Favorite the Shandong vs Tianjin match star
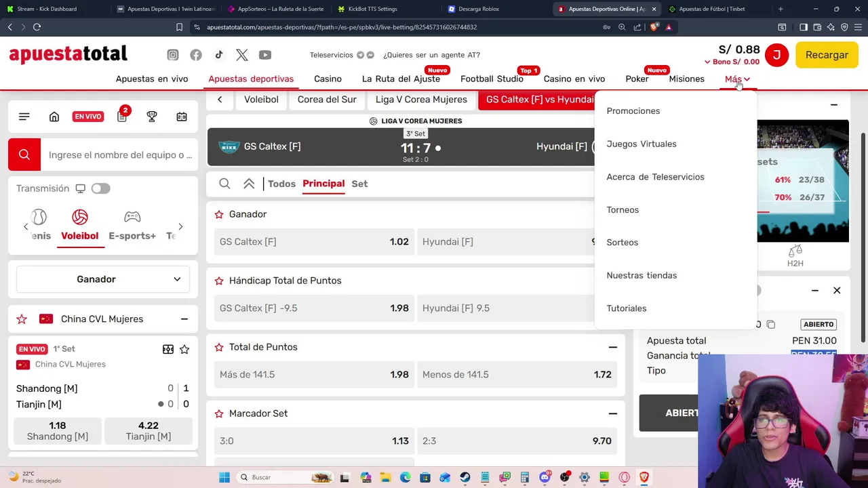This screenshot has height=488, width=868. pos(184,349)
